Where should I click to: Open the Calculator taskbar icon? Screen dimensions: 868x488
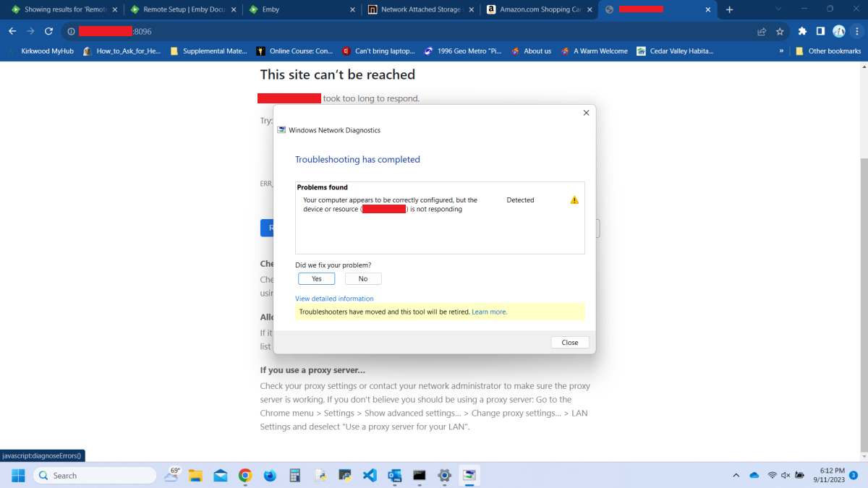click(294, 475)
